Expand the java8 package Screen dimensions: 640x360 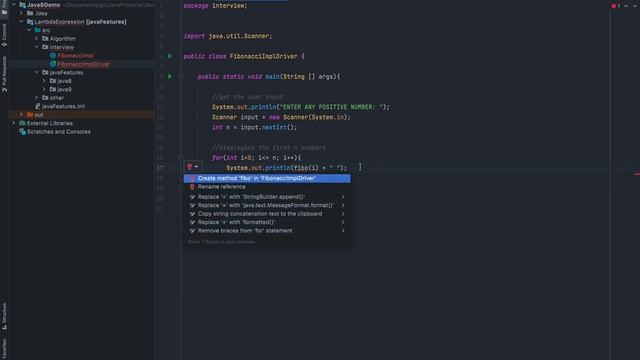point(44,81)
